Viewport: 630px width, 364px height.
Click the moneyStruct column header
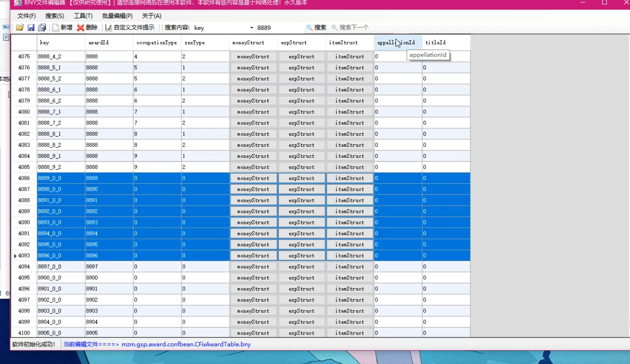click(253, 42)
